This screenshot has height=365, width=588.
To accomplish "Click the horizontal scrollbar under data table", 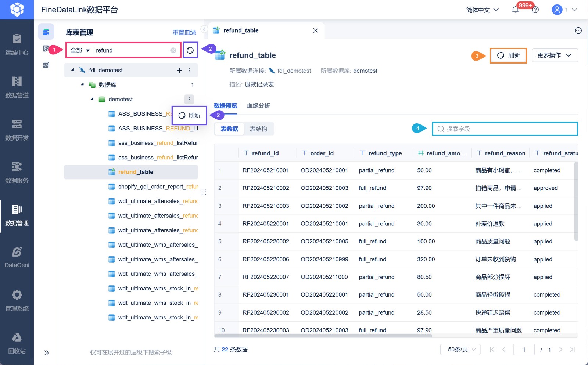I will pos(323,336).
